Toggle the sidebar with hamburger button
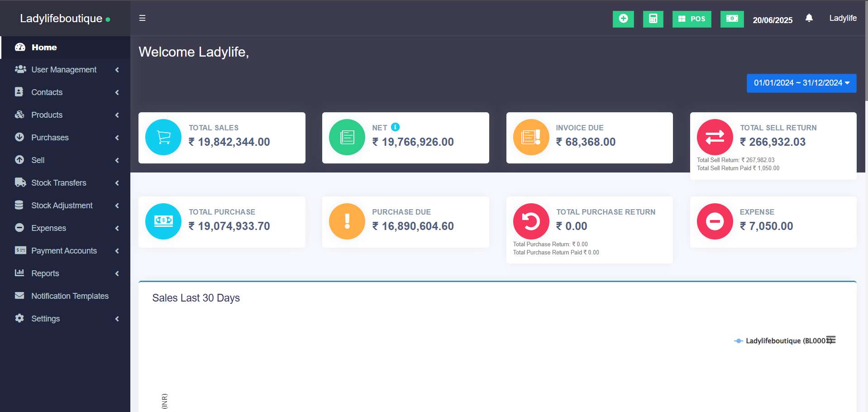Screen dimensions: 868x412 (x=142, y=18)
